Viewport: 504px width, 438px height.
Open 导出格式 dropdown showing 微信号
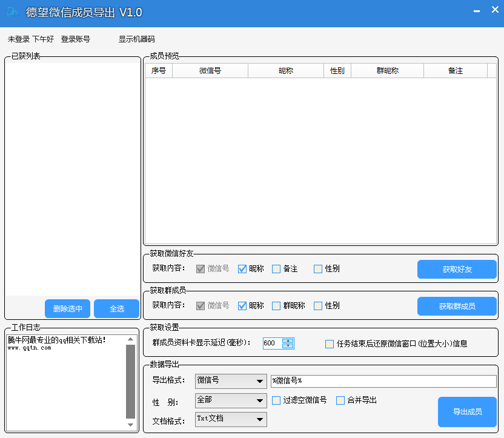click(x=231, y=381)
